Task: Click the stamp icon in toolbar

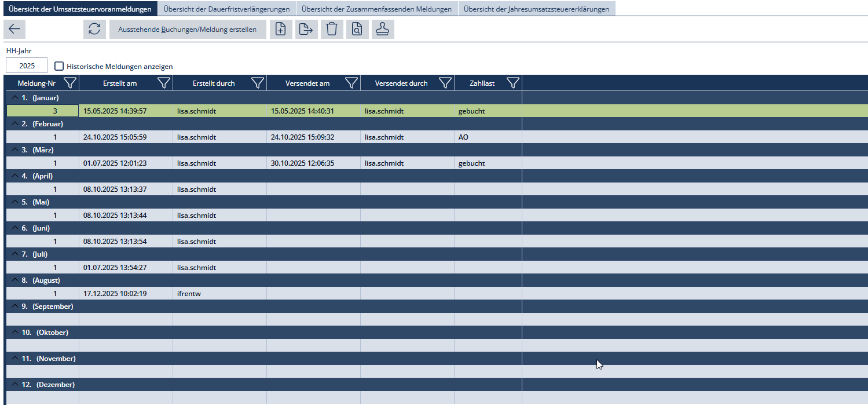Action: pos(383,30)
